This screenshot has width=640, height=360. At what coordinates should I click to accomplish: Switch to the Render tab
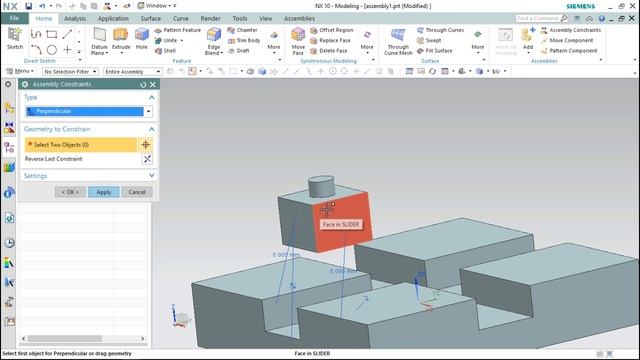click(210, 19)
